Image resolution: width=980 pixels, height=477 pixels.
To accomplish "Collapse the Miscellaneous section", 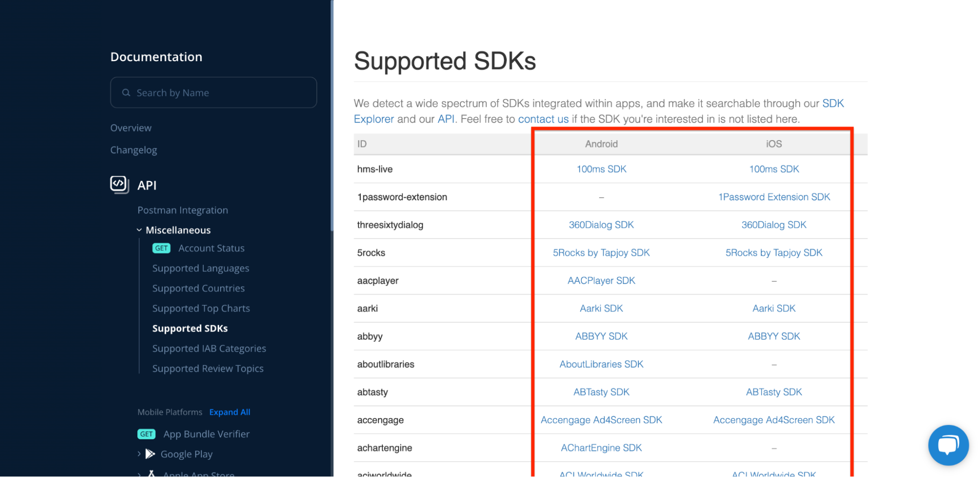I will (x=139, y=230).
